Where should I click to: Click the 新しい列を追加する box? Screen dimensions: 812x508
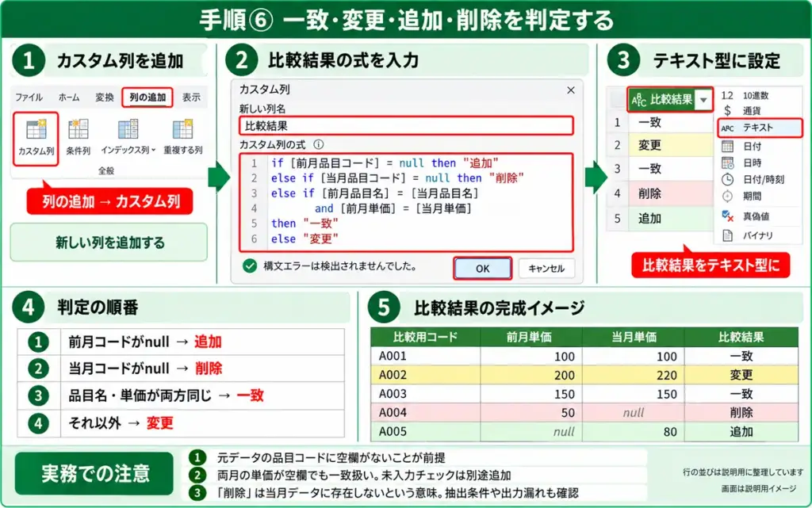point(109,242)
